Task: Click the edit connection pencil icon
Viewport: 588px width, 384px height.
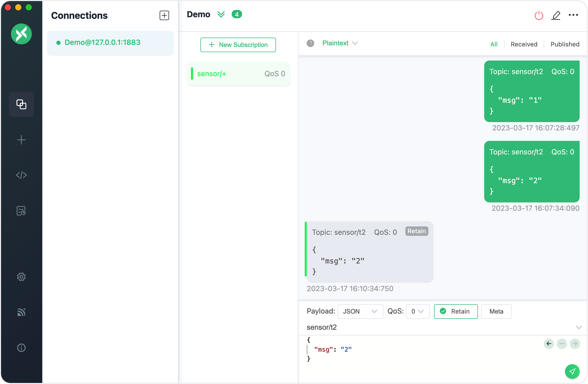Action: click(x=556, y=15)
